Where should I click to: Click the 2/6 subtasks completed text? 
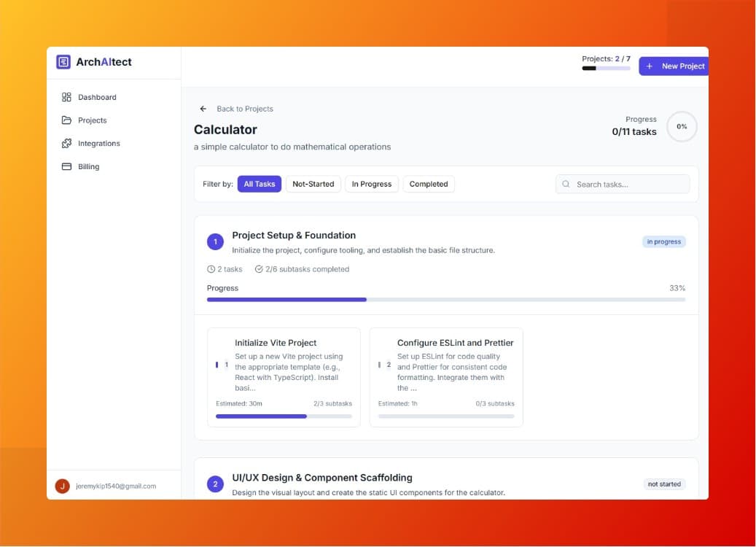coord(307,269)
